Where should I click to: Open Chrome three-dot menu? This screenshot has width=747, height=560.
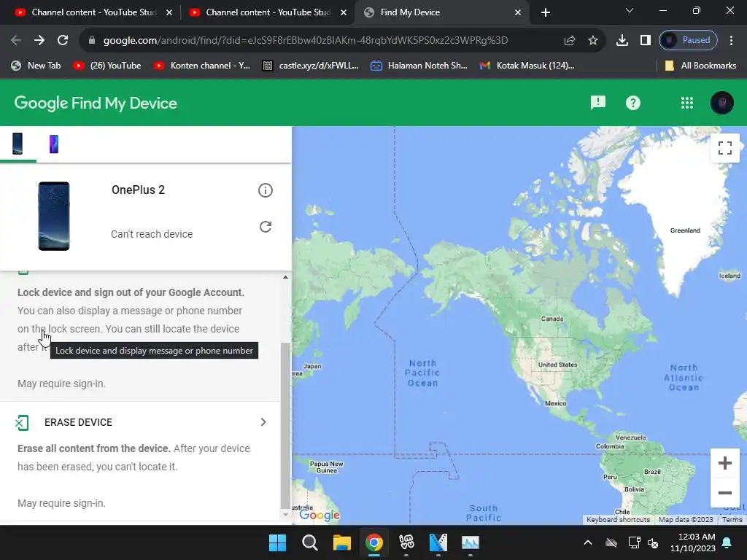click(x=731, y=41)
